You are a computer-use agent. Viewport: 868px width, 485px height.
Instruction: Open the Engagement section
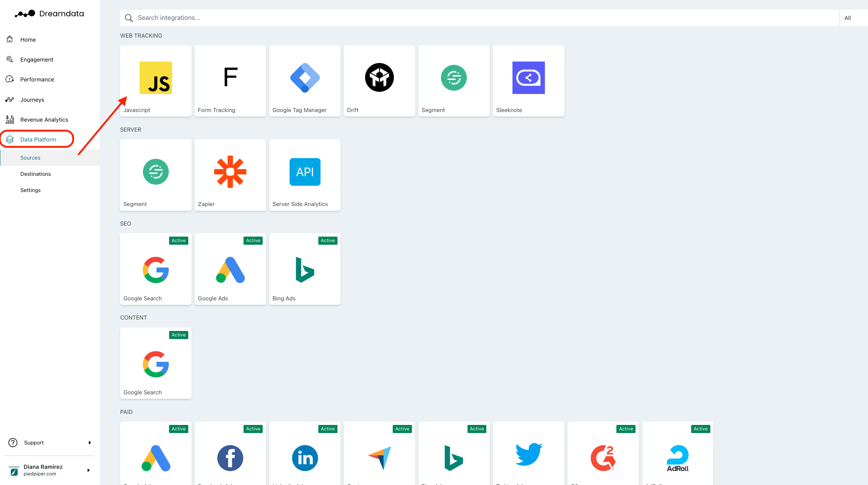tap(36, 59)
